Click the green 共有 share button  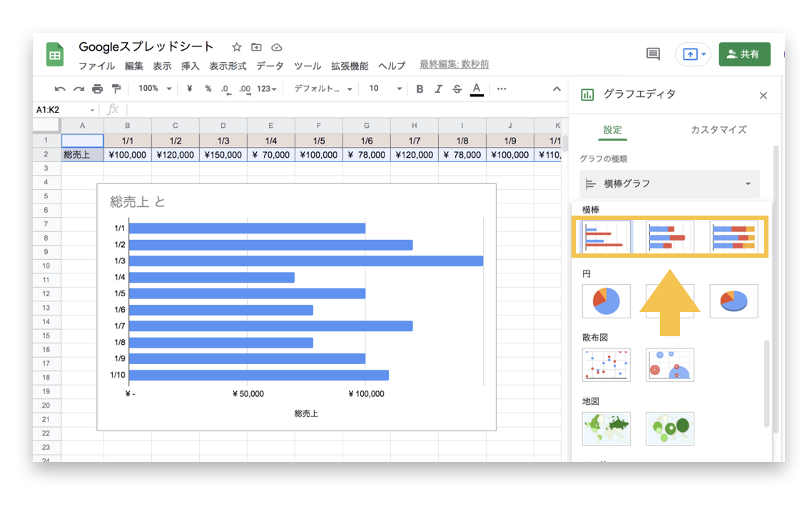click(744, 54)
